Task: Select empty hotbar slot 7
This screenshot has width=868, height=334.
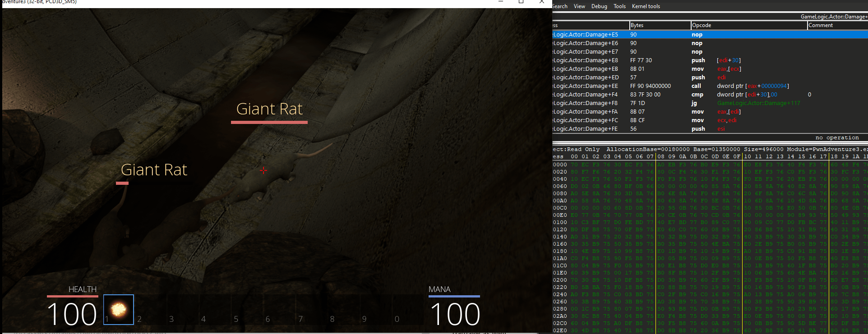Action: tap(312, 310)
